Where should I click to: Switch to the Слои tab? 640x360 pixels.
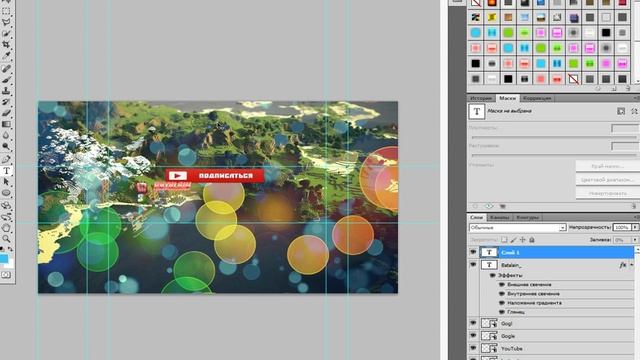476,218
